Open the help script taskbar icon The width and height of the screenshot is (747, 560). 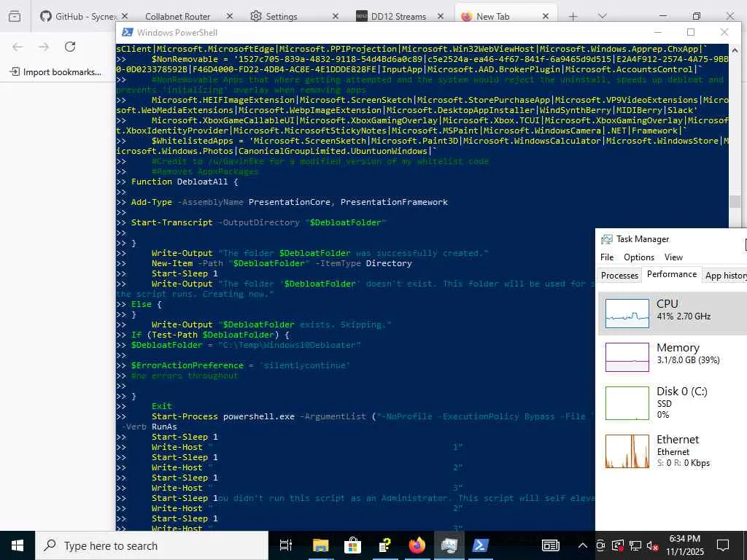point(385,545)
